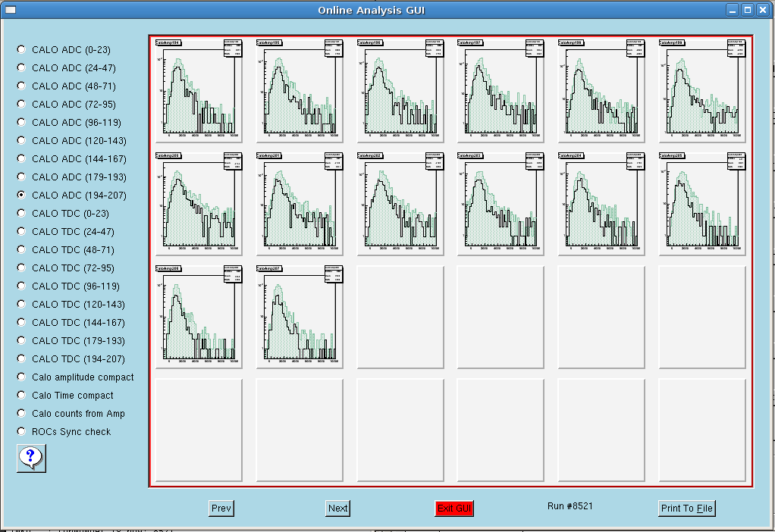The height and width of the screenshot is (532, 775).
Task: Select CALO TDC (179-193) option
Action: tap(21, 340)
